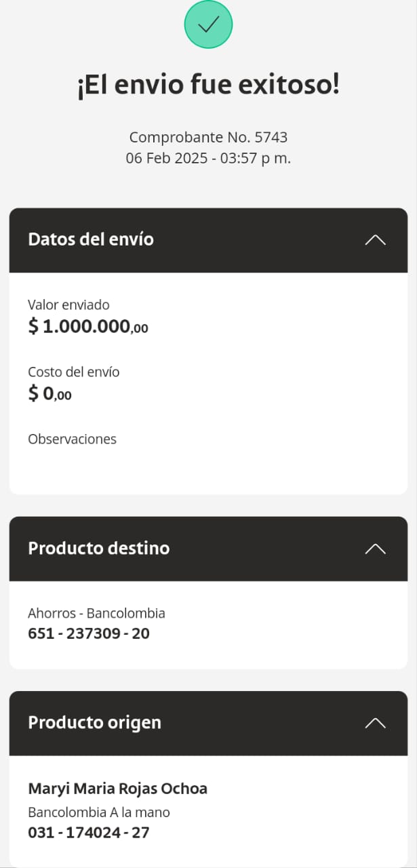
Task: Click the "Costo del envío" label
Action: pyautogui.click(x=74, y=372)
